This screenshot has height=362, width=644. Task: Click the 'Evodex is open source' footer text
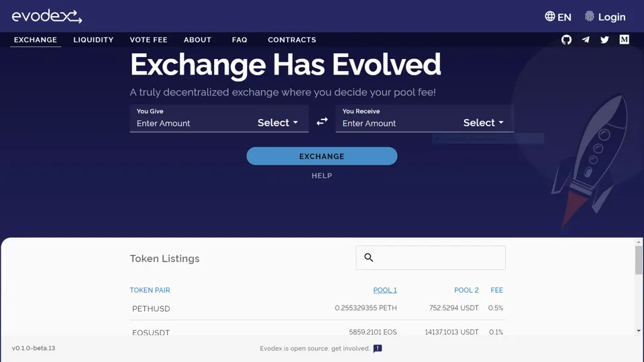pos(315,349)
